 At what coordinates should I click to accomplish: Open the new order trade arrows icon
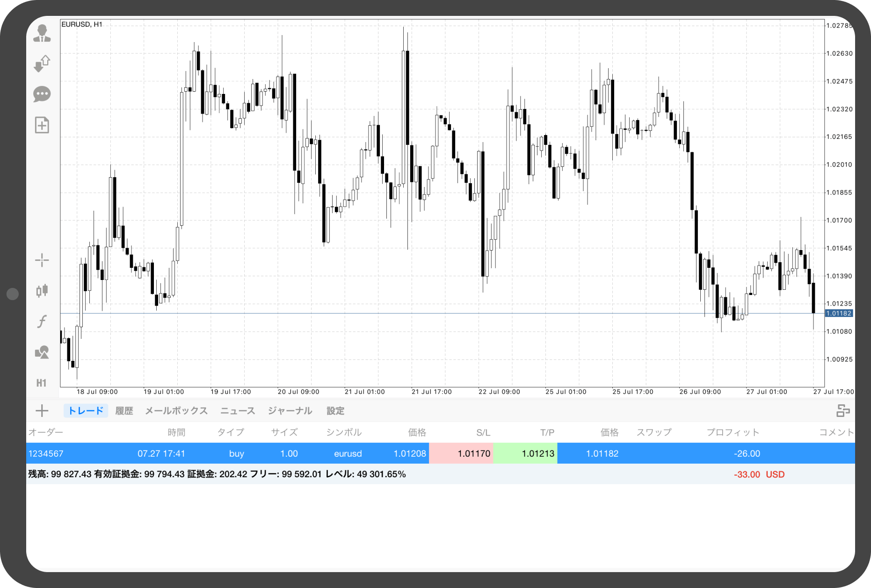tap(42, 64)
